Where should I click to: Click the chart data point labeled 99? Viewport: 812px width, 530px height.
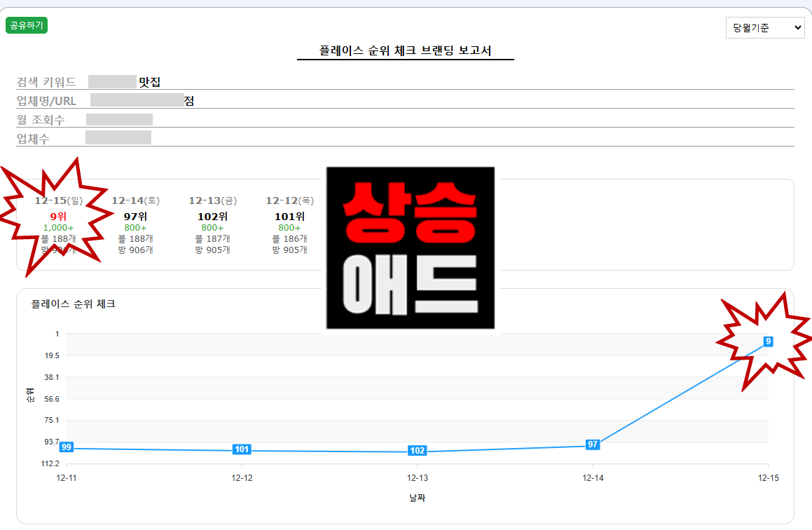click(67, 447)
